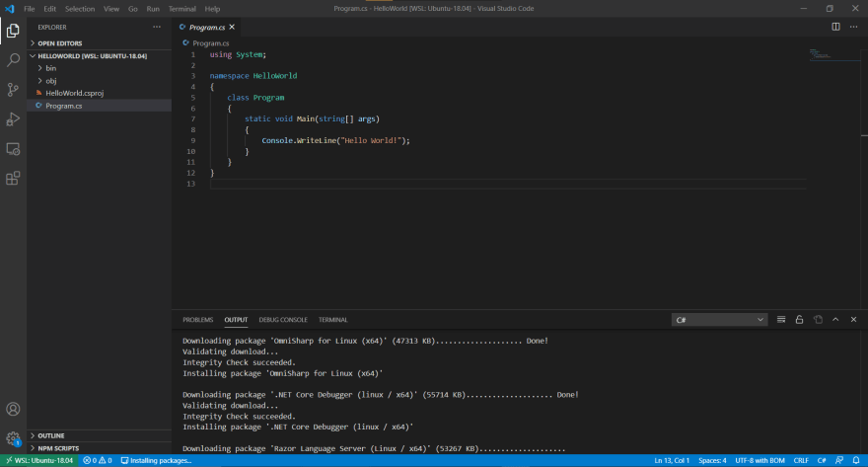
Task: Open the Search view icon
Action: (13, 60)
